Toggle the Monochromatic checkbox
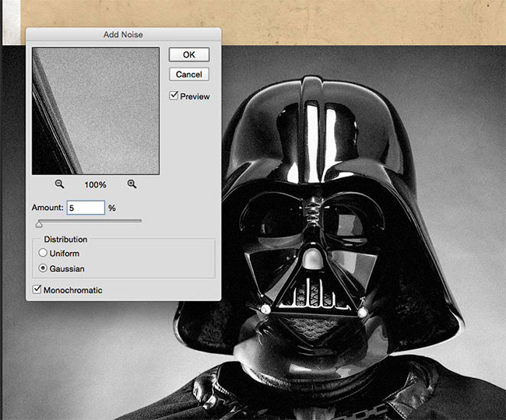 point(37,289)
